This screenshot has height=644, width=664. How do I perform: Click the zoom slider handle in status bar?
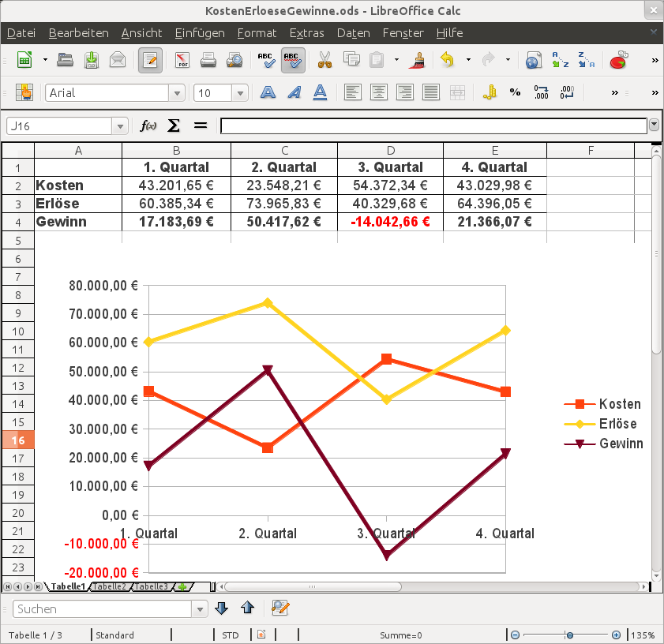(x=568, y=635)
